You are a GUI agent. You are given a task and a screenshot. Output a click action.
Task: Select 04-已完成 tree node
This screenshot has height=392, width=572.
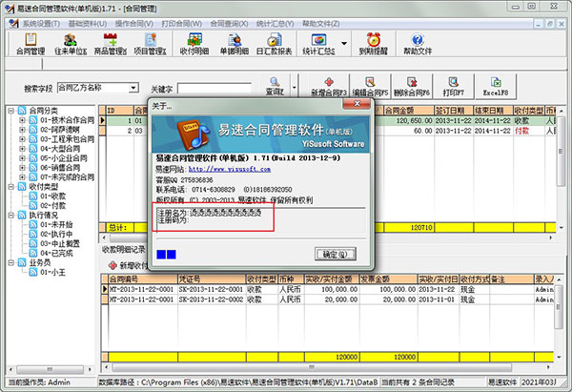coord(56,253)
